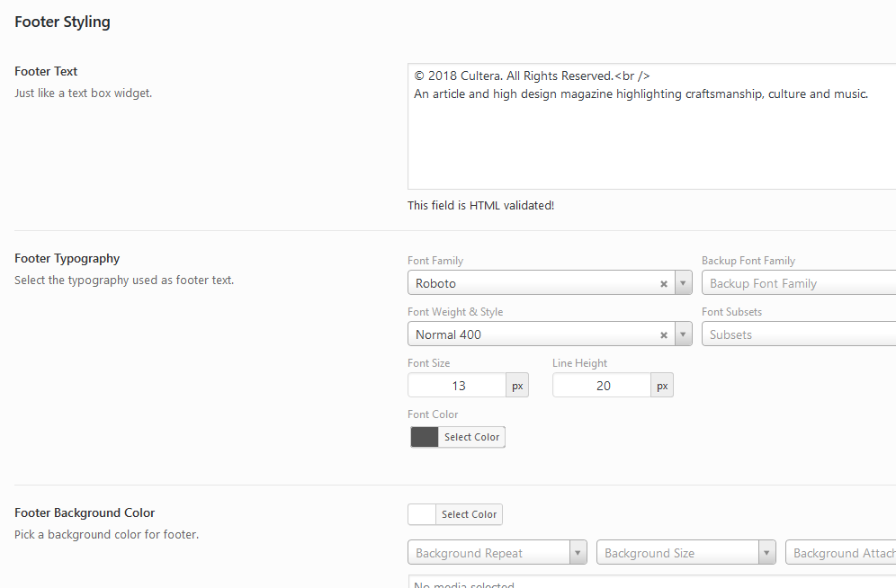The height and width of the screenshot is (588, 896).
Task: Click Select Color button for Font Color
Action: coord(471,437)
